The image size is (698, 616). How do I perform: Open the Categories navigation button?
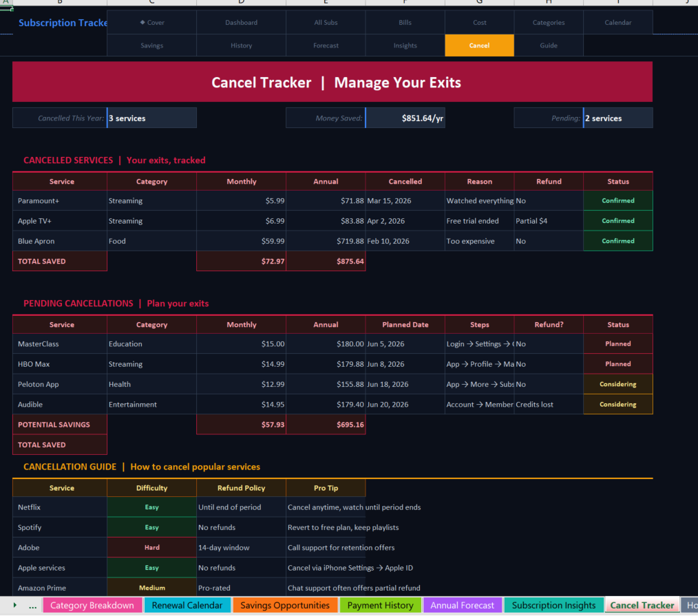[549, 22]
